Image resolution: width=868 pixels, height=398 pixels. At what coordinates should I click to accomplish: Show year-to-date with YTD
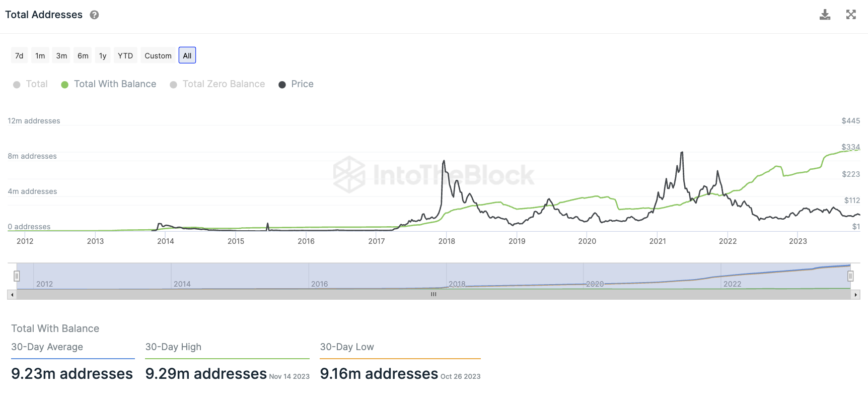click(x=125, y=55)
